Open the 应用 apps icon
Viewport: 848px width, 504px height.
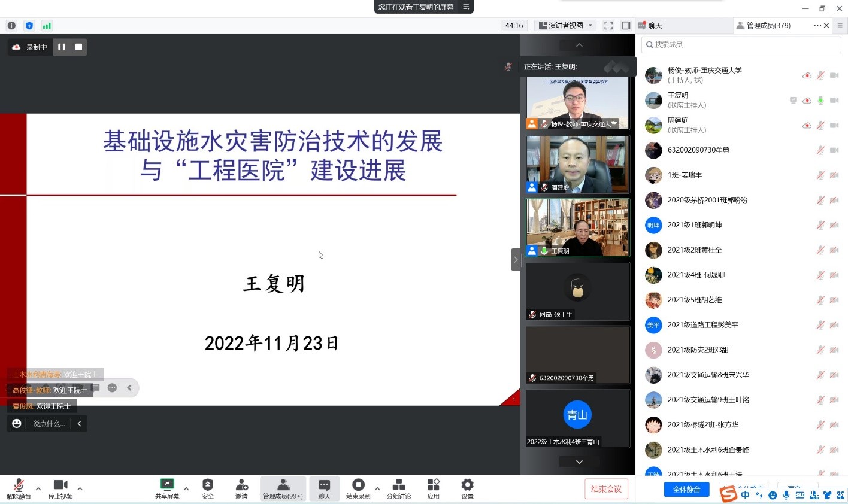tap(433, 488)
